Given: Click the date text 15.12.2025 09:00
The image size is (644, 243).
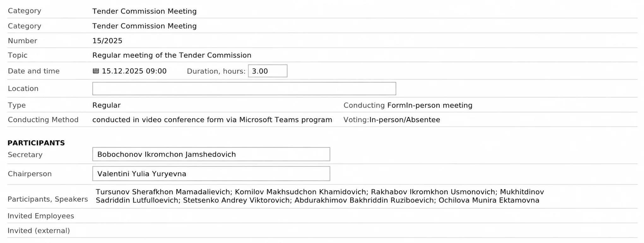Looking at the screenshot, I should [x=134, y=71].
